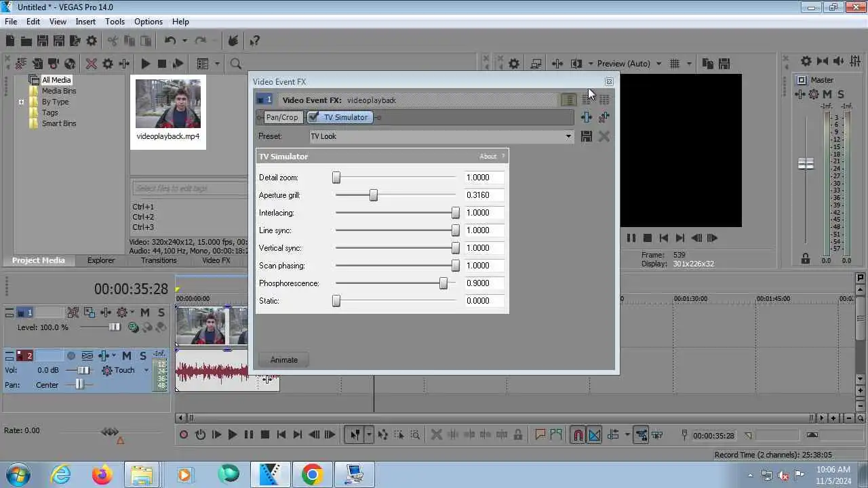868x488 pixels.
Task: Open Master bus Downmix Output icon
Action: pos(822,61)
